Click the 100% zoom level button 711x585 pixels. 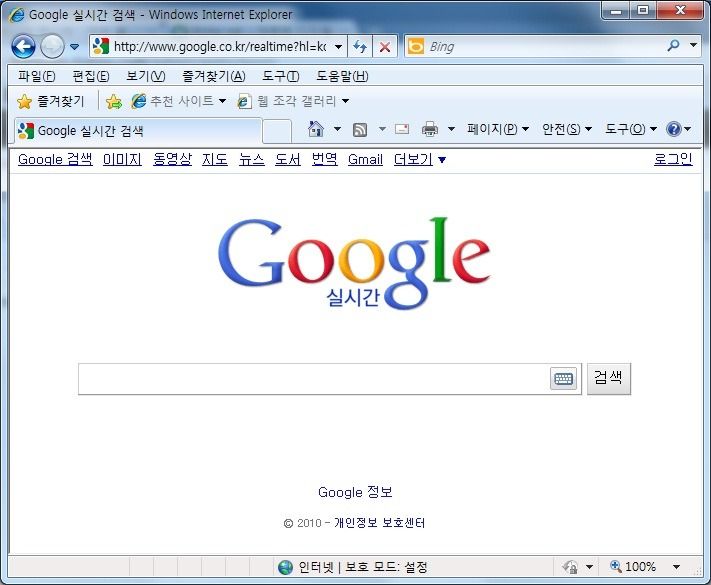point(633,567)
